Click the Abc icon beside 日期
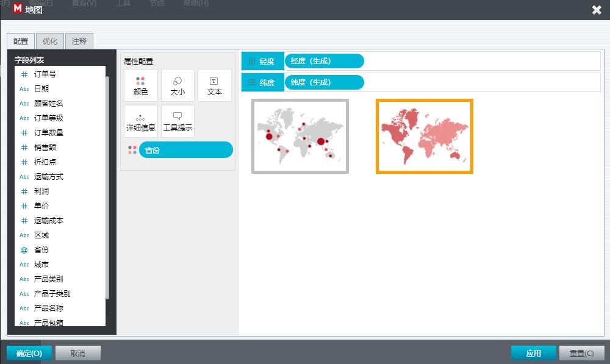This screenshot has width=610, height=364. [24, 89]
